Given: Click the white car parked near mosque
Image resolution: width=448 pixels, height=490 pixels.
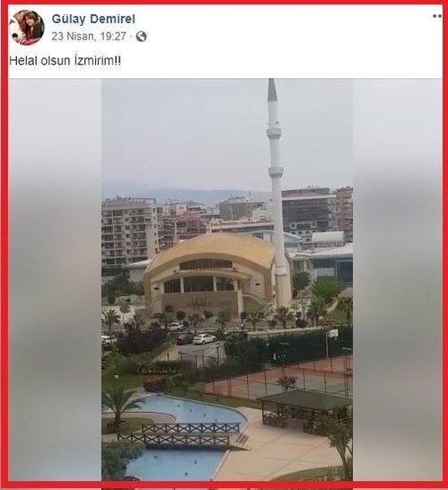Looking at the screenshot, I should [204, 338].
